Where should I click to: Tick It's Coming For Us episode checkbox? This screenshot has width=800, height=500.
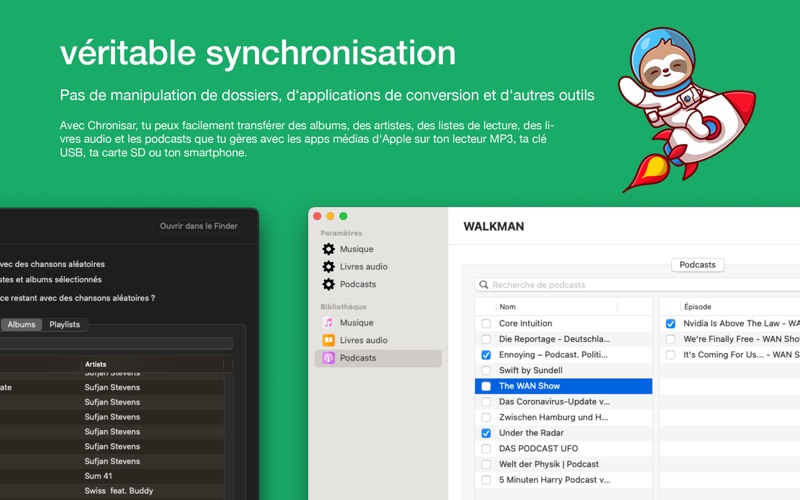[670, 355]
